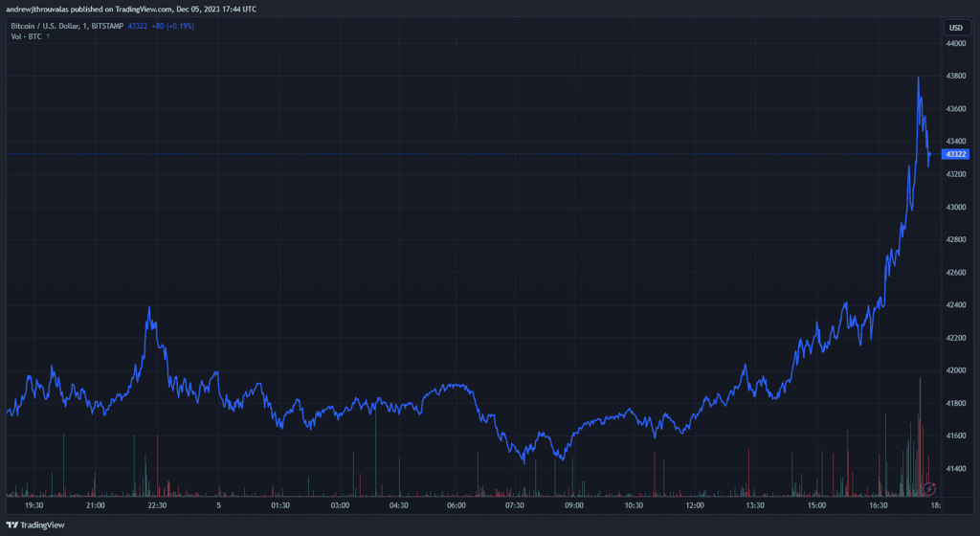Click the 01:30 time axis label
Screen dimensions: 980x536
[x=280, y=505]
